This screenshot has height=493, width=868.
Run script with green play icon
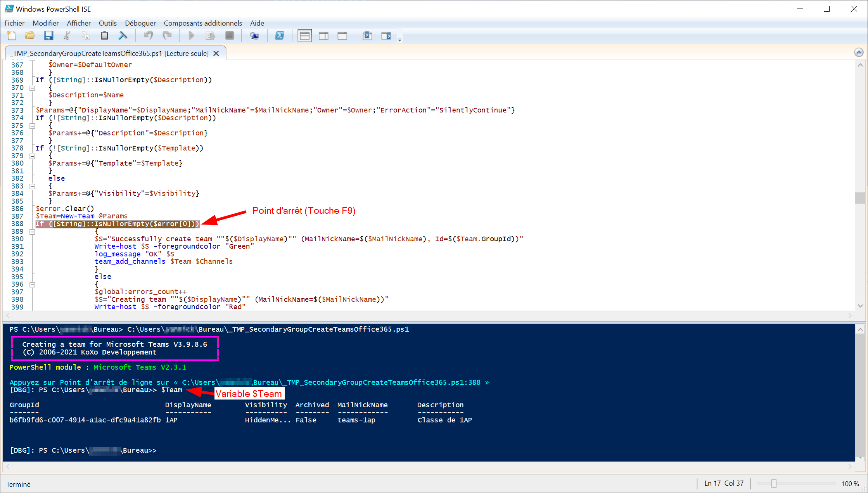[x=191, y=36]
